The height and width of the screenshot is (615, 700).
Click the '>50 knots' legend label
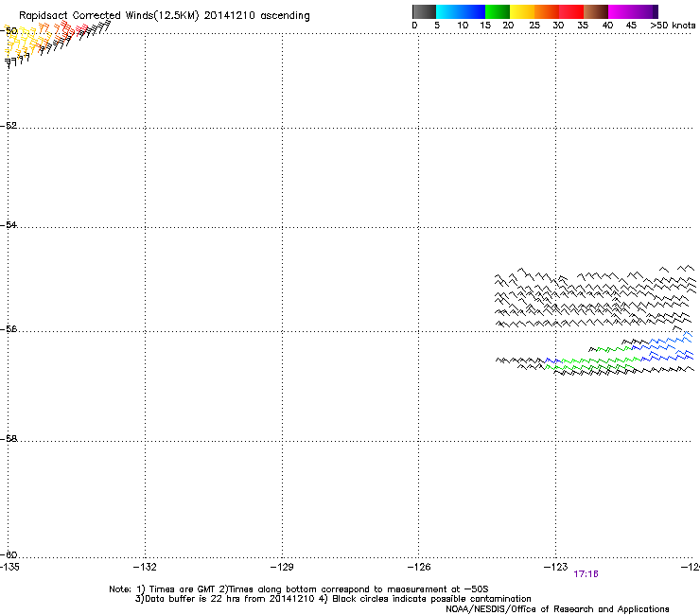coord(673,26)
